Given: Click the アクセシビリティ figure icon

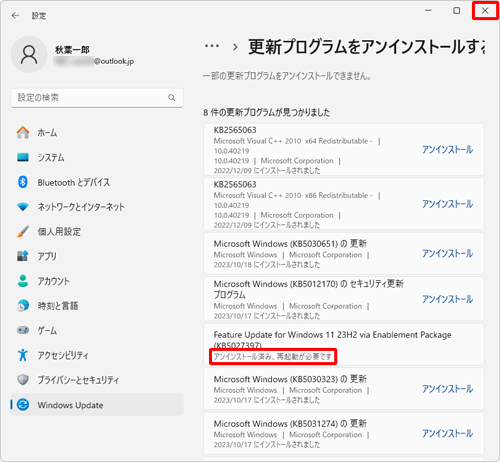Looking at the screenshot, I should 23,355.
